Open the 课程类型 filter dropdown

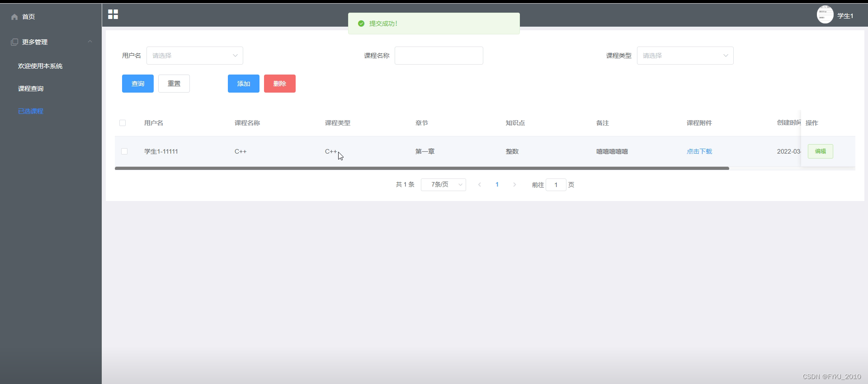685,56
